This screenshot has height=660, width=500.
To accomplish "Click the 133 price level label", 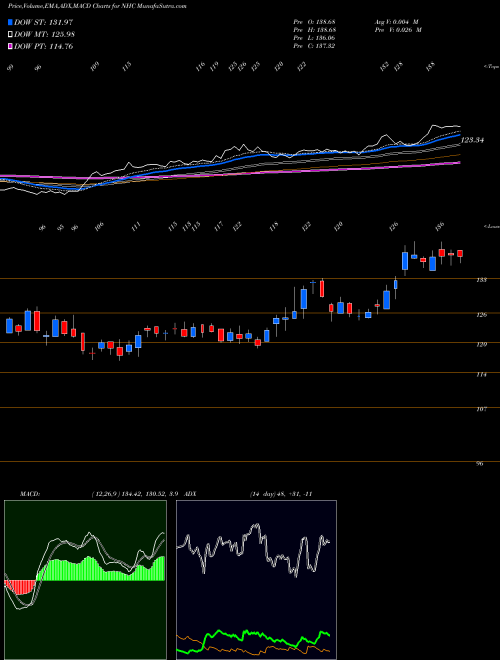I will click(483, 280).
